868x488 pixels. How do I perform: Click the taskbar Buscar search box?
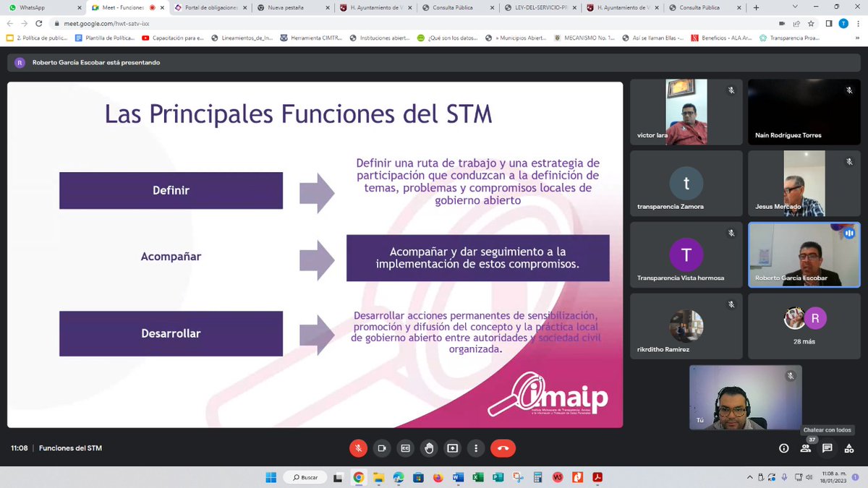click(305, 477)
